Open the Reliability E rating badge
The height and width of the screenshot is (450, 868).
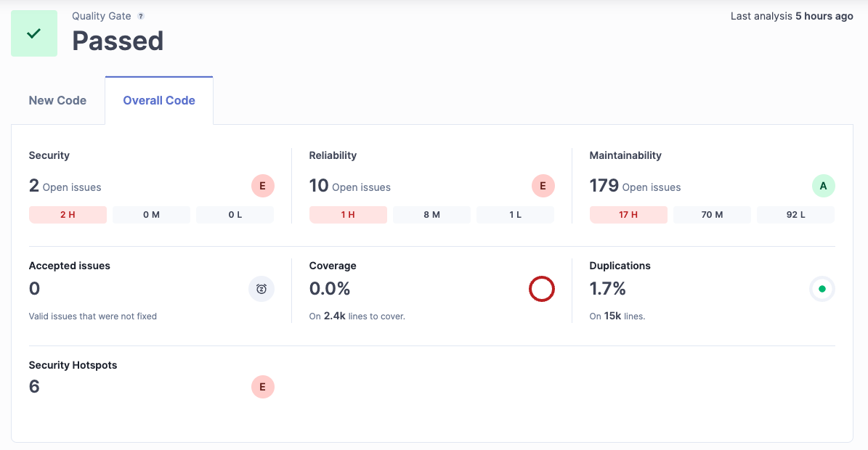[x=543, y=186]
